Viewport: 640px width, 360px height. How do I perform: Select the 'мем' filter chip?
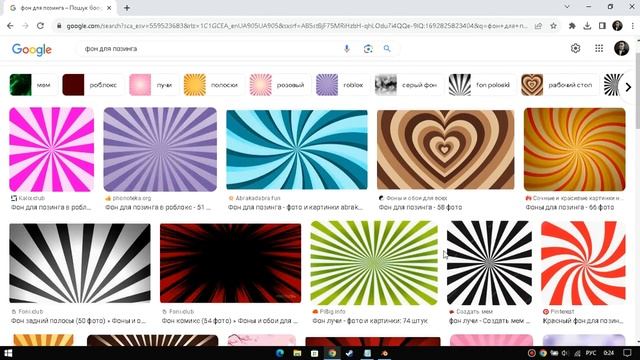tap(33, 85)
